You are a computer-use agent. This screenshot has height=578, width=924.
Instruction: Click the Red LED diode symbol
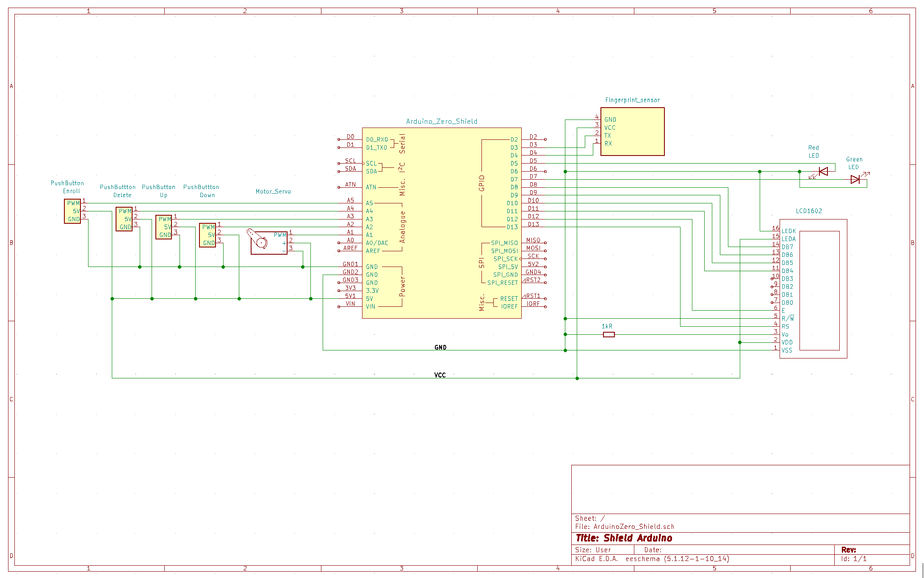(823, 172)
